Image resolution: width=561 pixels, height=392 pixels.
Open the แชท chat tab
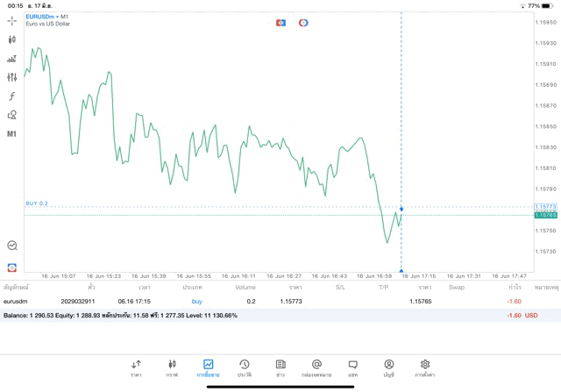pyautogui.click(x=352, y=367)
